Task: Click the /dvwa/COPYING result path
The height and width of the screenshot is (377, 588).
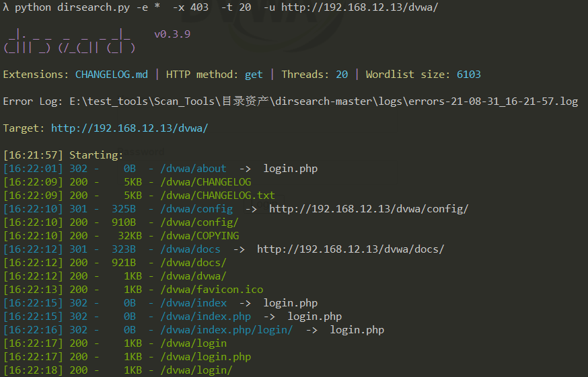Action: click(x=199, y=236)
